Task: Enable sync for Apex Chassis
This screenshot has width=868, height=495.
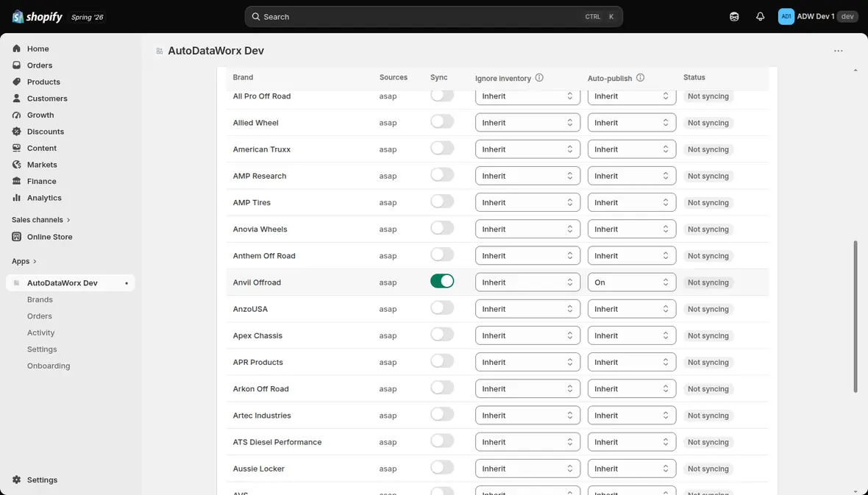Action: (x=442, y=335)
